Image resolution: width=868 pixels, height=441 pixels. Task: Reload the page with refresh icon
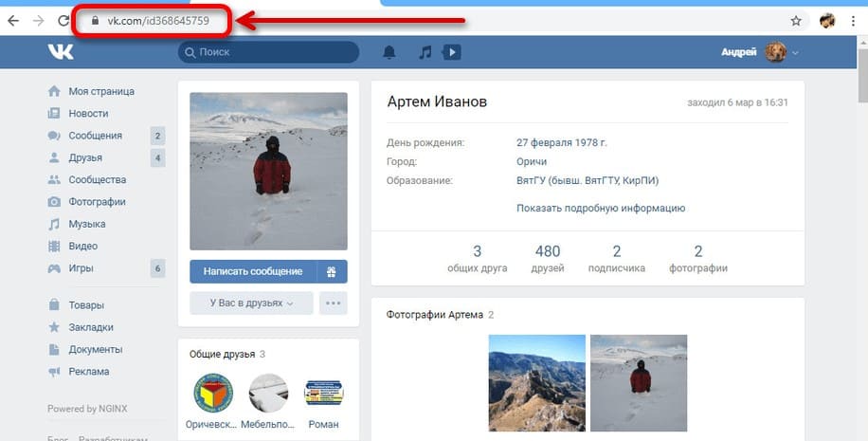tap(63, 21)
